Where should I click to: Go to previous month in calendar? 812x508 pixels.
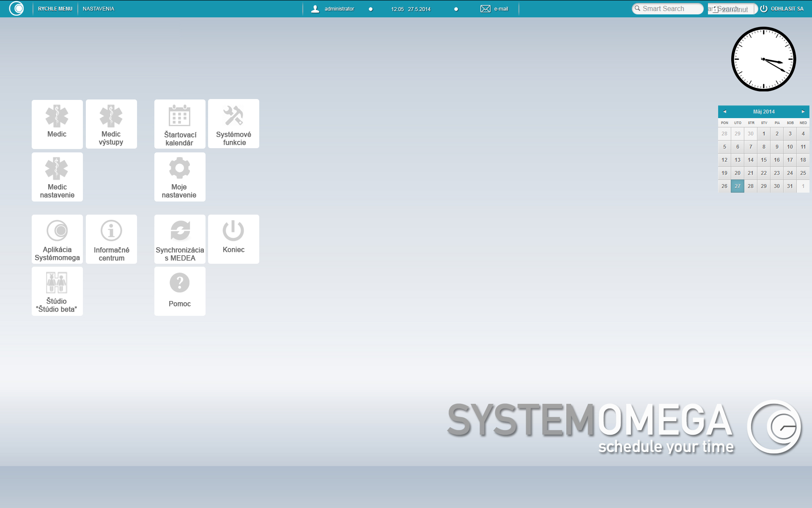point(724,112)
